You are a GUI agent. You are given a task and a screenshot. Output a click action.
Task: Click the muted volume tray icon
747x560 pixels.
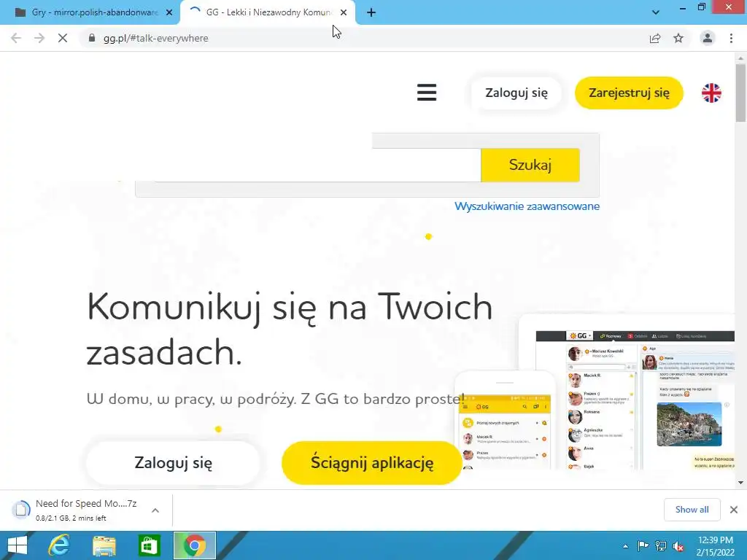(x=678, y=546)
